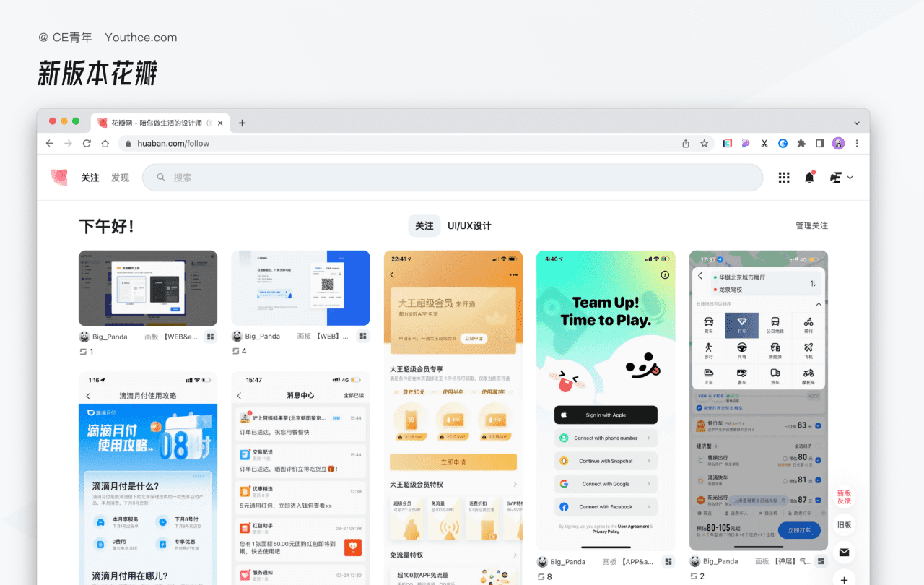Open the notifications bell
924x585 pixels.
click(810, 177)
